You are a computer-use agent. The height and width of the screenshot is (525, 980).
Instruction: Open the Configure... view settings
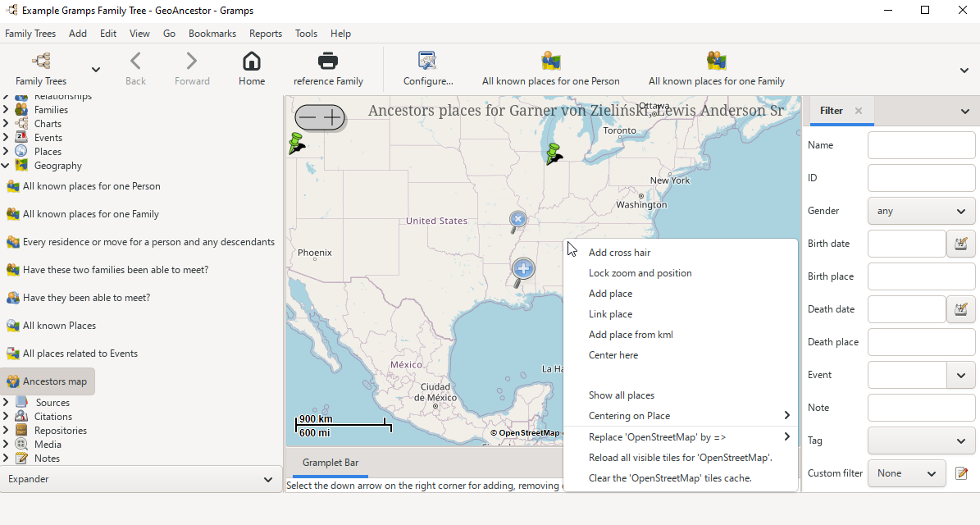(x=428, y=69)
